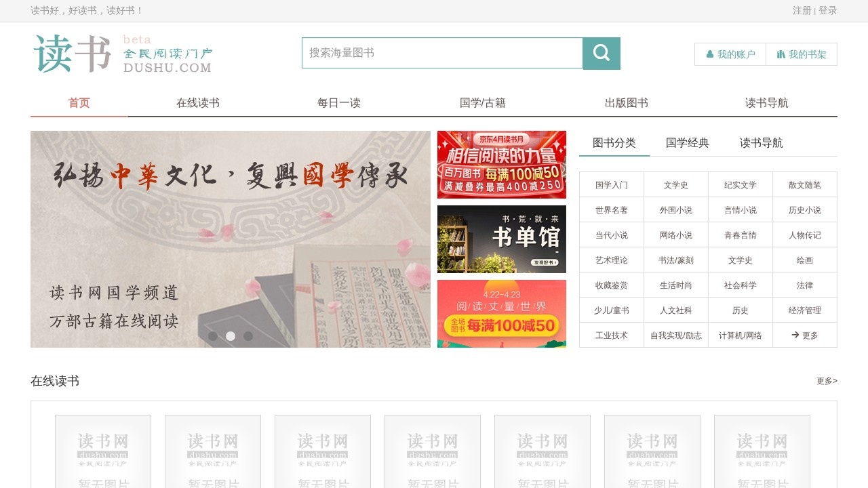Viewport: 868px width, 488px height.
Task: Open 读书导航 in the main navigation bar
Action: (767, 103)
